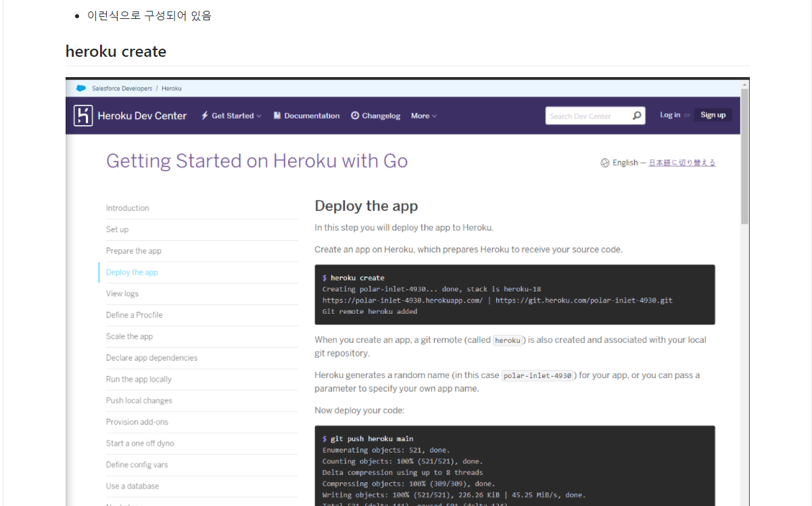Go to Start a one off dyno
This screenshot has height=506, width=812.
[x=140, y=444]
